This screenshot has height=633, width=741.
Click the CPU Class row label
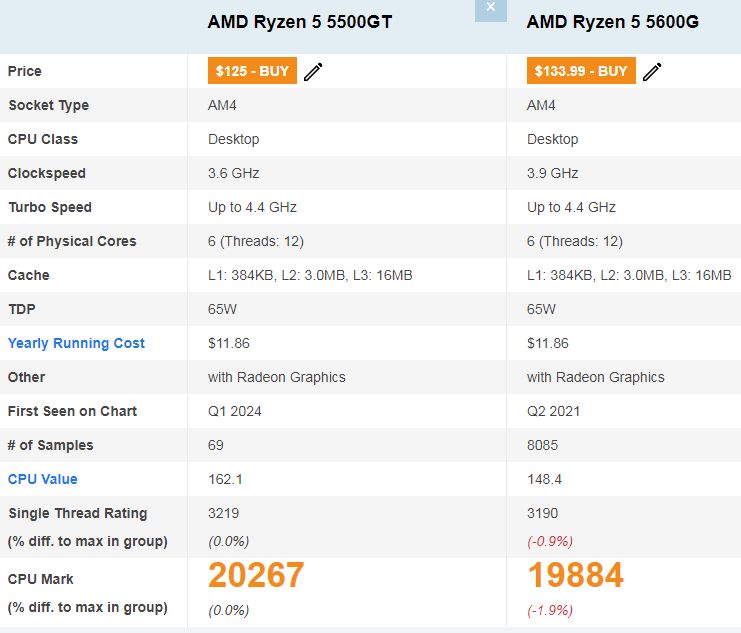(x=43, y=139)
